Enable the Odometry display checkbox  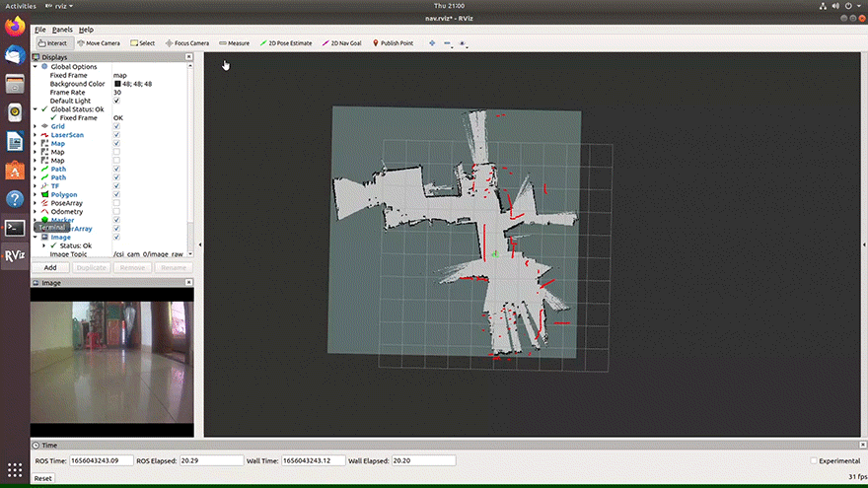[116, 211]
